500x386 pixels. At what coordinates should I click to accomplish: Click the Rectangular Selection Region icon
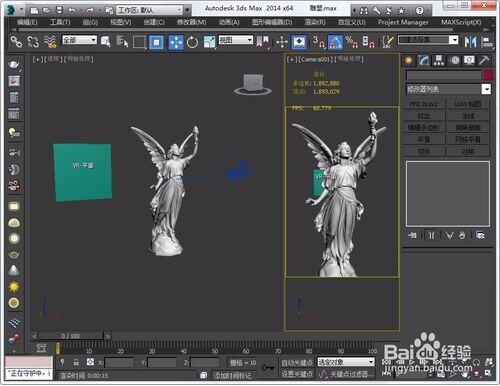[x=139, y=42]
